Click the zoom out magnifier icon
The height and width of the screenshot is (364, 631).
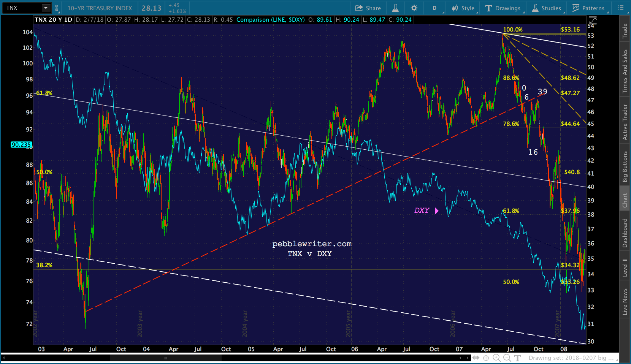tap(507, 358)
